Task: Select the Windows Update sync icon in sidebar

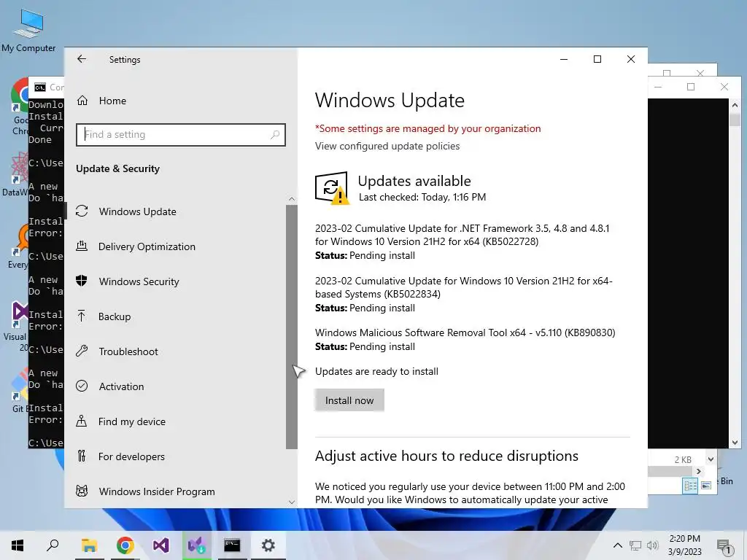Action: click(x=82, y=211)
